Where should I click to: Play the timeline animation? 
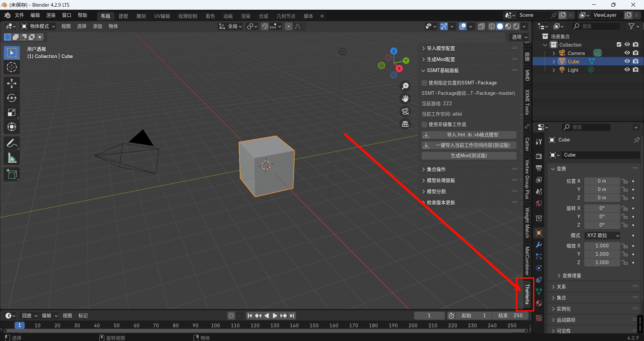275,316
